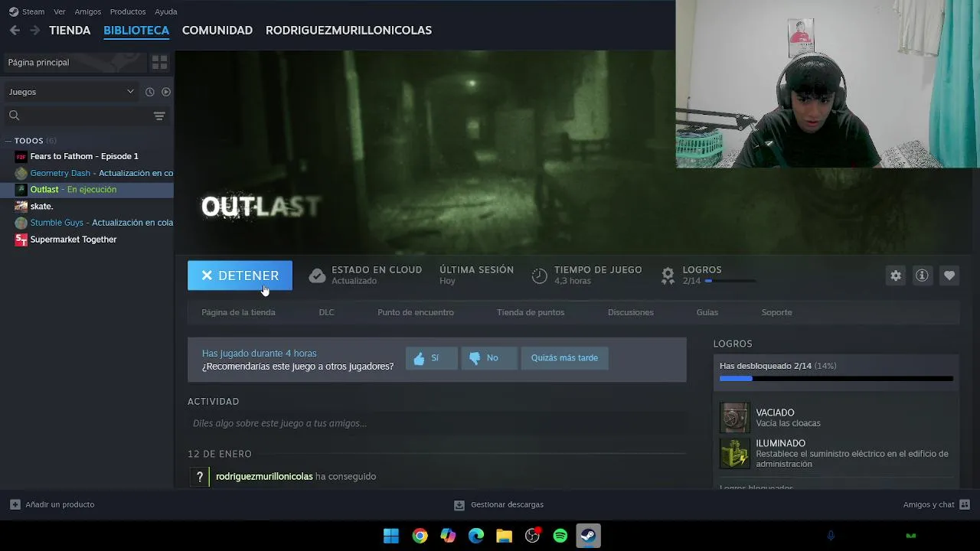980x551 pixels.
Task: Click the recent activity clock icon
Action: 150,92
